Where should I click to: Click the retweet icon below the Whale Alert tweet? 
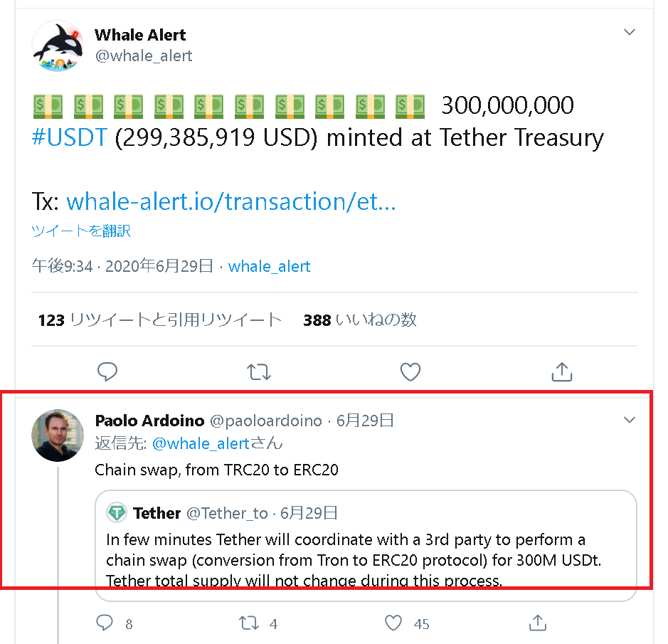[x=259, y=371]
